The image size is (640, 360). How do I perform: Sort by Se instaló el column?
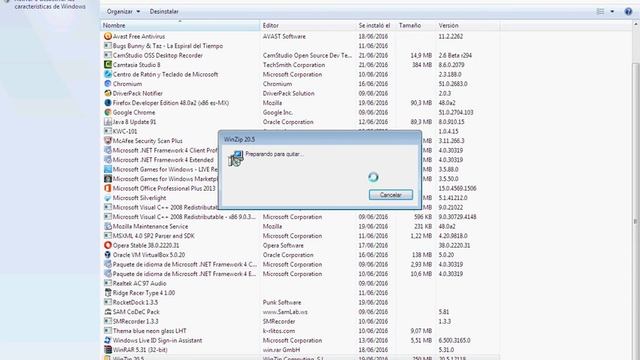376,25
